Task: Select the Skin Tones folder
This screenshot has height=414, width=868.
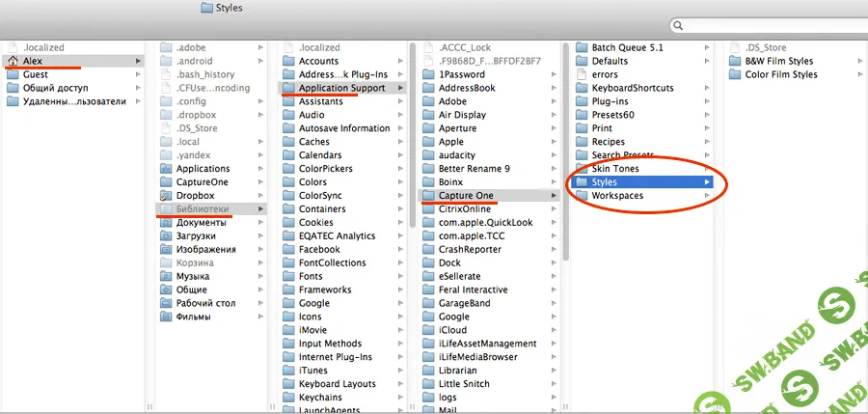Action: 614,169
